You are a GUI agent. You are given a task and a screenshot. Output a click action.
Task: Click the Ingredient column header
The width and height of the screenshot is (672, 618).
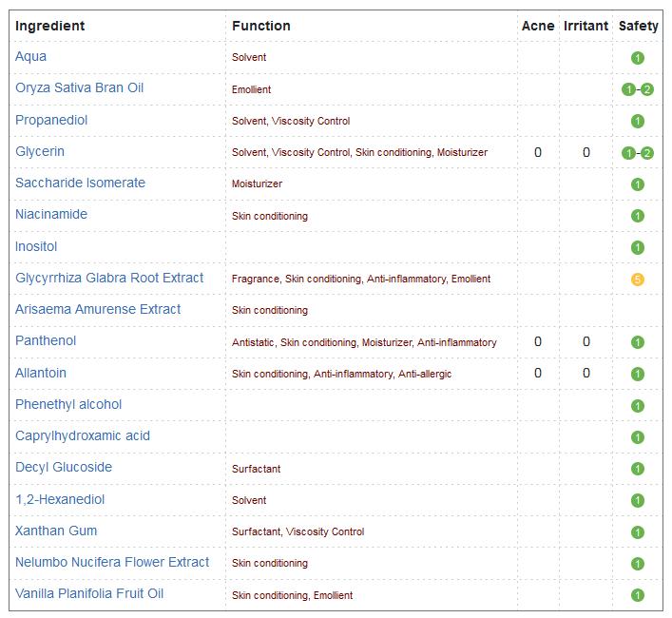click(x=49, y=26)
